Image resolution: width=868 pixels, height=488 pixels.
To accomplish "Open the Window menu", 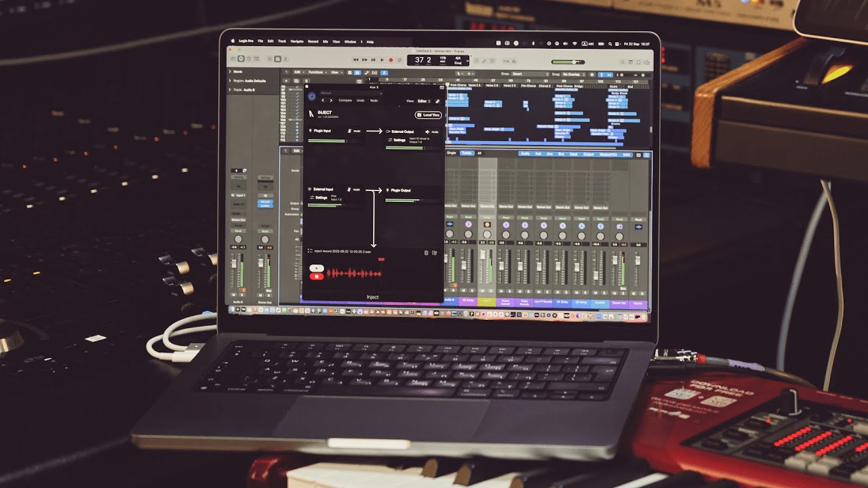I will pos(350,41).
